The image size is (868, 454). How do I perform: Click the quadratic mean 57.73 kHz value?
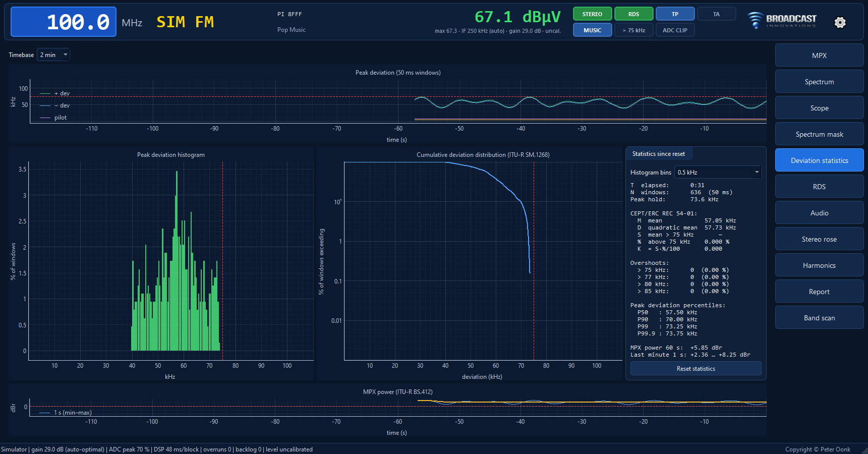point(720,228)
